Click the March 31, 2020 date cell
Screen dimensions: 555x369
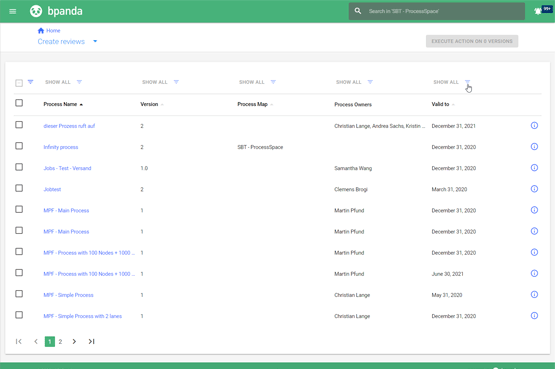coord(449,189)
